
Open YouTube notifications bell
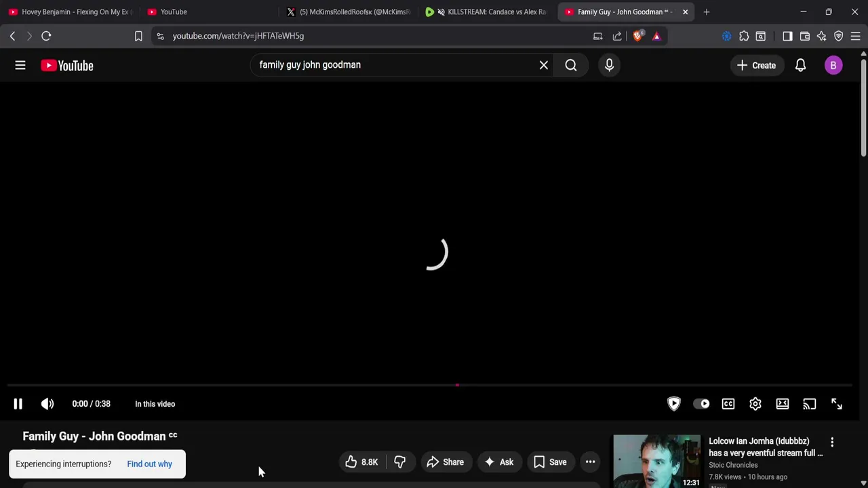tap(800, 65)
